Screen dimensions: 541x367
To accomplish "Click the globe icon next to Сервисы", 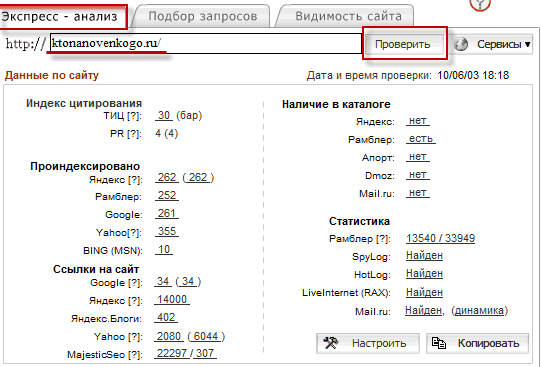I will (461, 44).
